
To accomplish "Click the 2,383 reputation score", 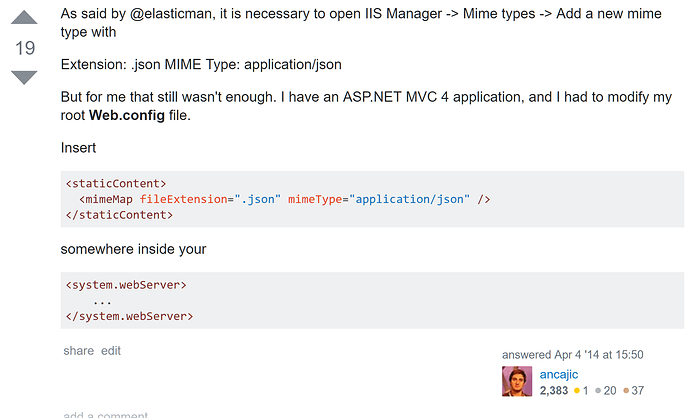I will tap(553, 390).
